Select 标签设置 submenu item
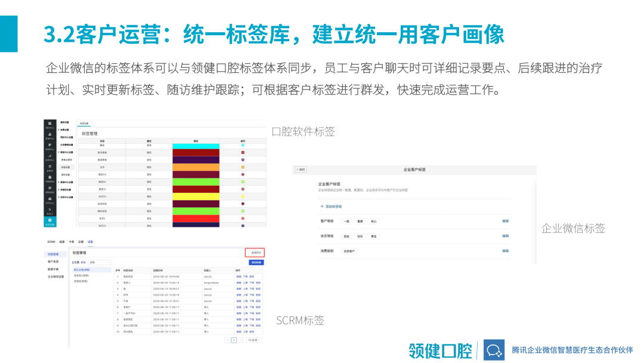Viewport: 644px width, 363px height. [66, 167]
